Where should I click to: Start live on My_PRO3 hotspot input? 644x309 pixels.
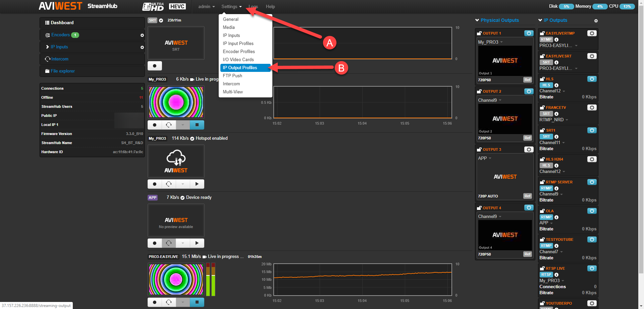coord(197,184)
